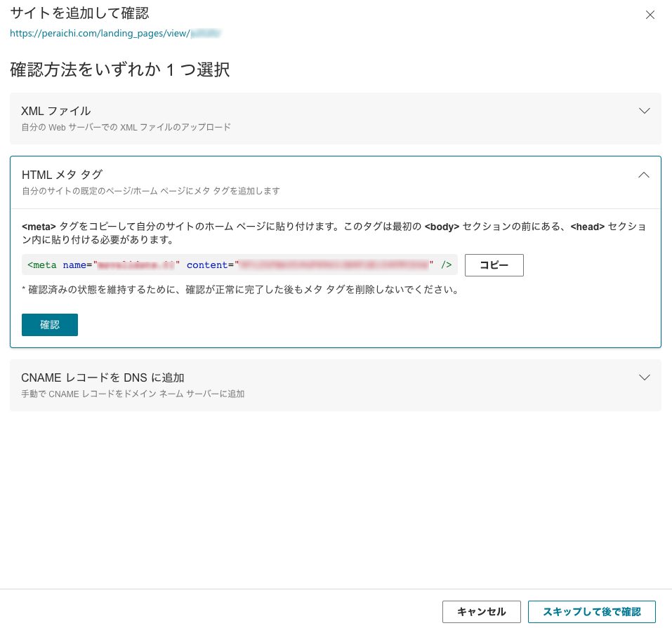Screen dimensions: 672x628
Task: Click the HTML meta tag subtitle description
Action: point(151,191)
